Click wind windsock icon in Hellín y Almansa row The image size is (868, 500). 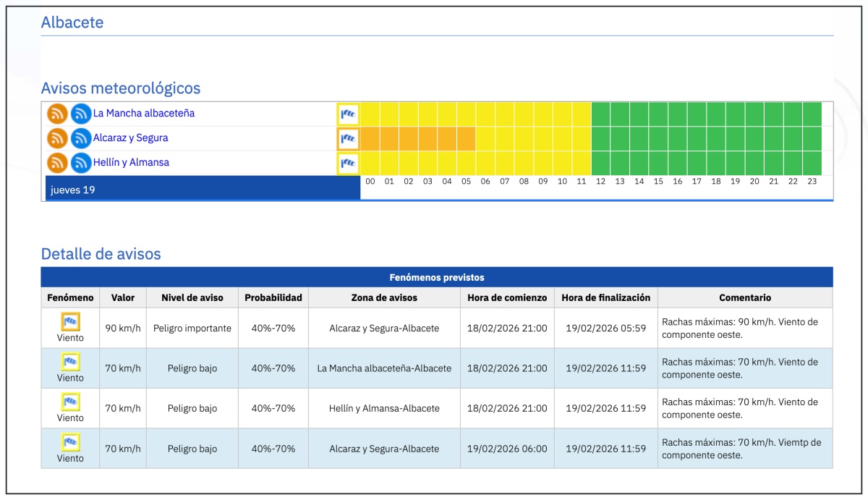pyautogui.click(x=348, y=163)
